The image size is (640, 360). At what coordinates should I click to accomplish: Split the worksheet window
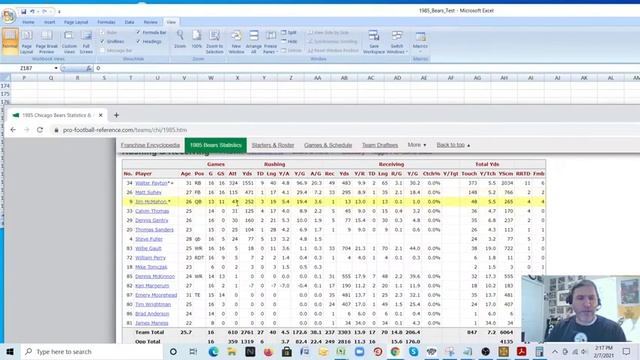tap(289, 33)
